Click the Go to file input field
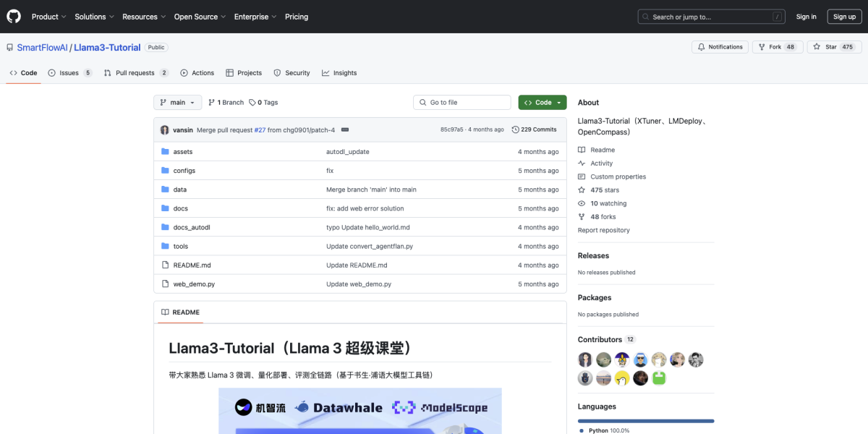Image resolution: width=868 pixels, height=434 pixels. tap(461, 102)
